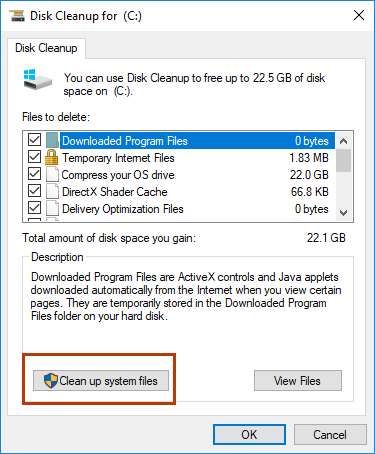
Task: Confirm cleanup with the OK button
Action: (x=249, y=435)
